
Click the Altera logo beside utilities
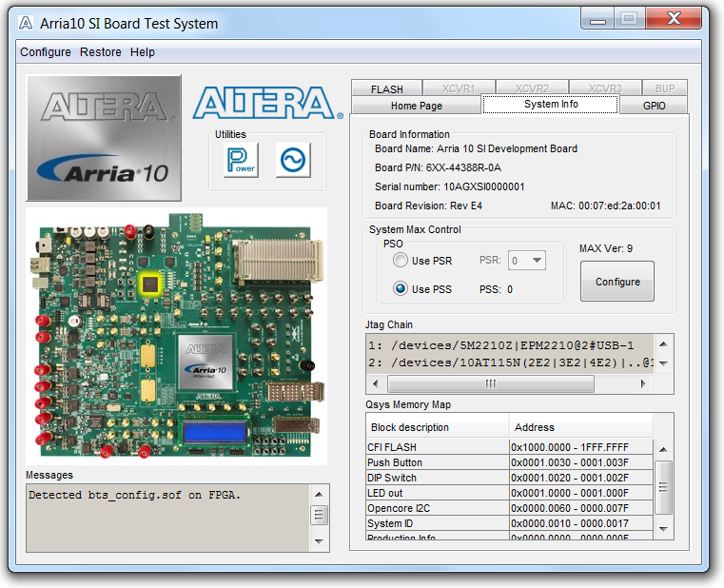[x=267, y=103]
